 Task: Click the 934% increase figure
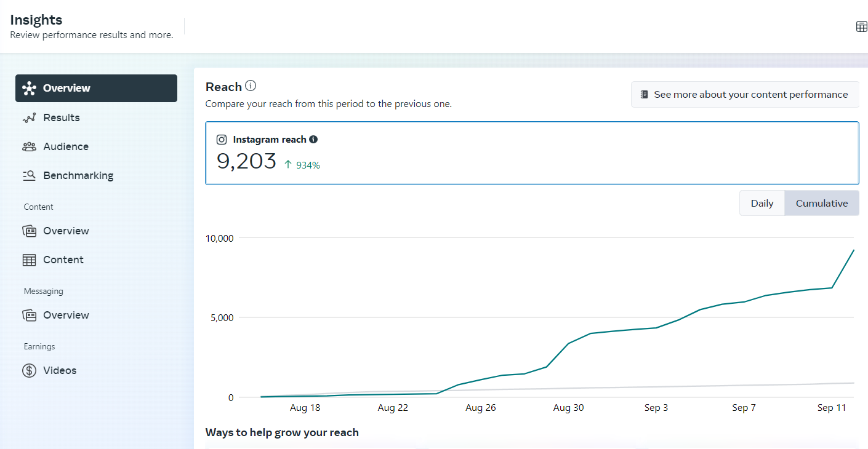tap(308, 165)
